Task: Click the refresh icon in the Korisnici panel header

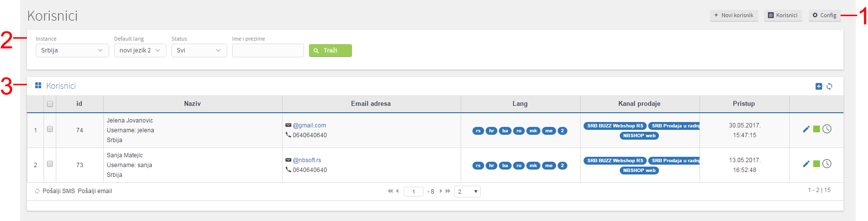Action: (x=829, y=86)
